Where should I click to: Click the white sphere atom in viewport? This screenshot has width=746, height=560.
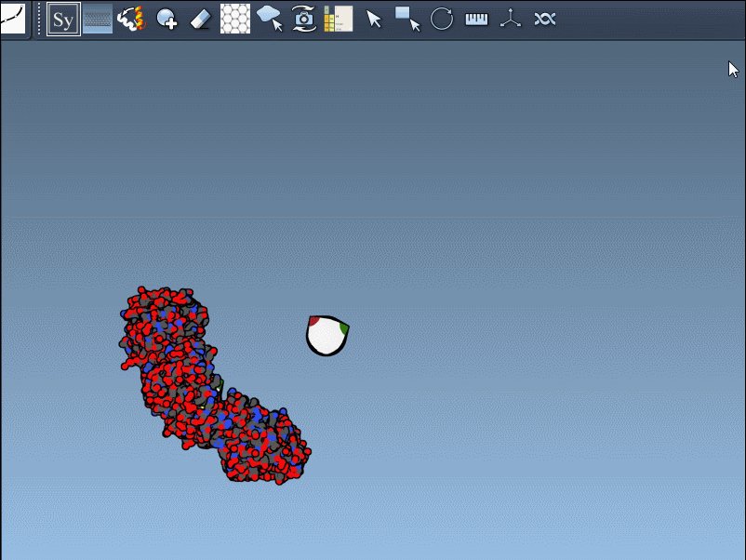327,336
